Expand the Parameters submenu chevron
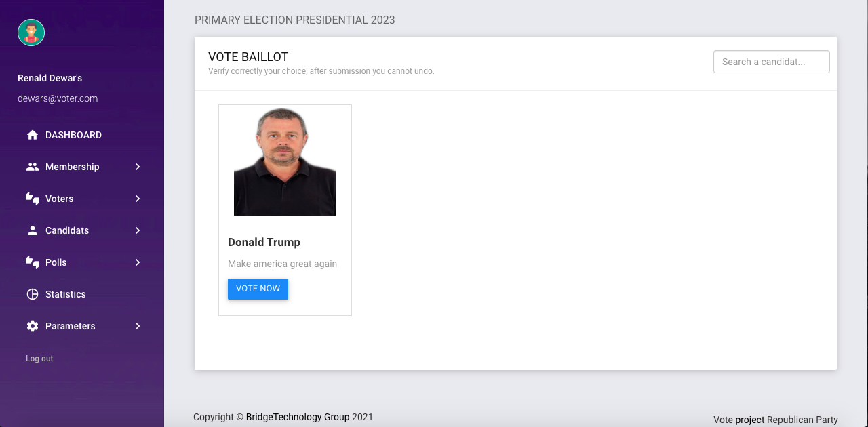This screenshot has width=868, height=427. pos(138,326)
